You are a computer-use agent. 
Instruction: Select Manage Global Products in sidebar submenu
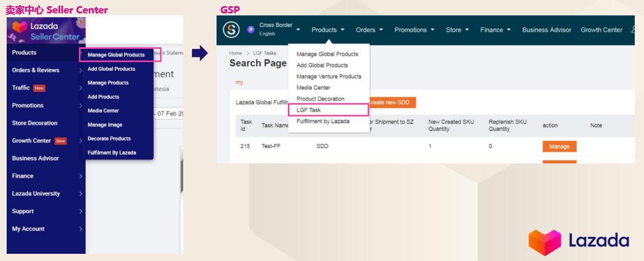click(x=116, y=55)
